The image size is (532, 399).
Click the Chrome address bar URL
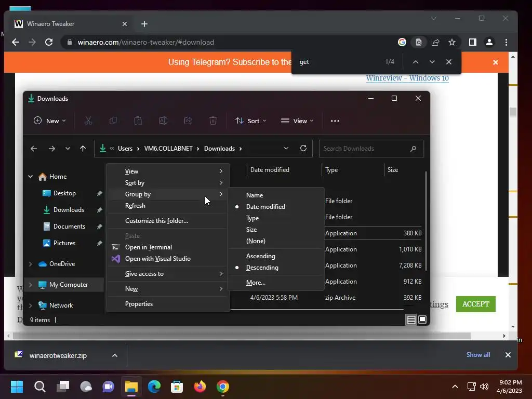[x=146, y=42]
